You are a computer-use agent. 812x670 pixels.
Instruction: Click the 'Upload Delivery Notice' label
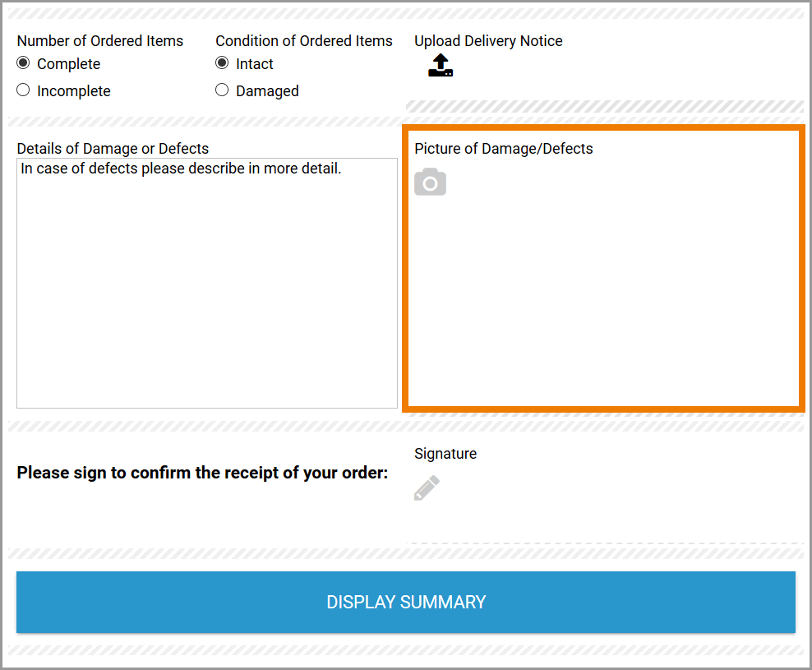(488, 41)
